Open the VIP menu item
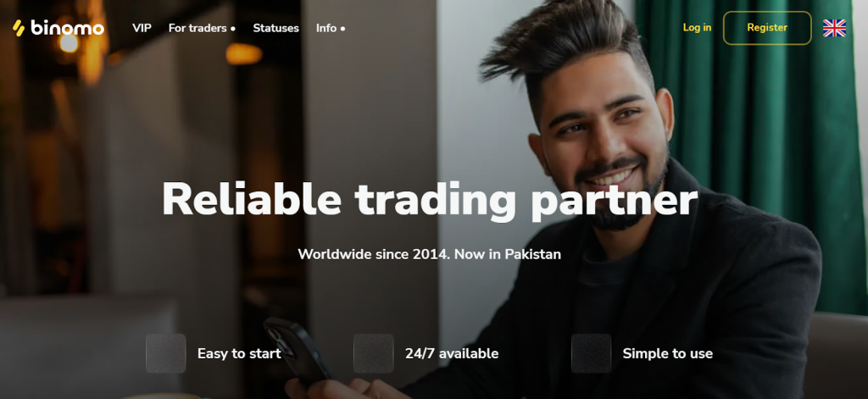The height and width of the screenshot is (399, 868). tap(142, 28)
